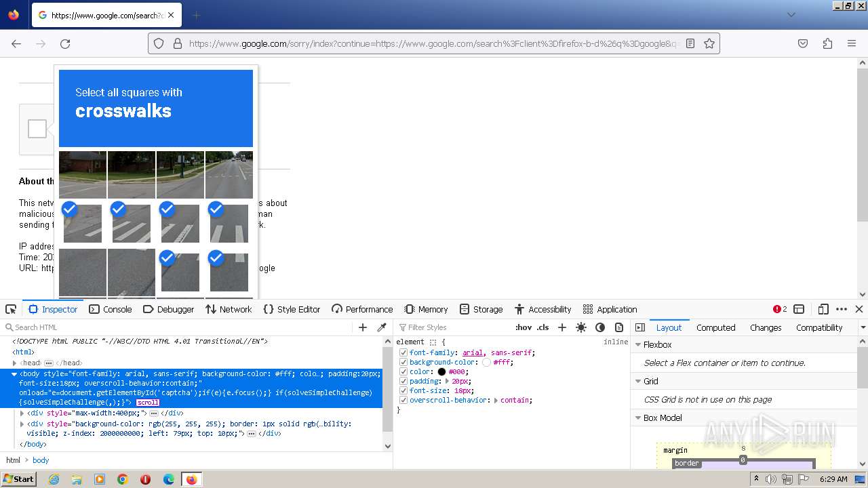
Task: Open the Accessibility tab
Action: (542, 309)
